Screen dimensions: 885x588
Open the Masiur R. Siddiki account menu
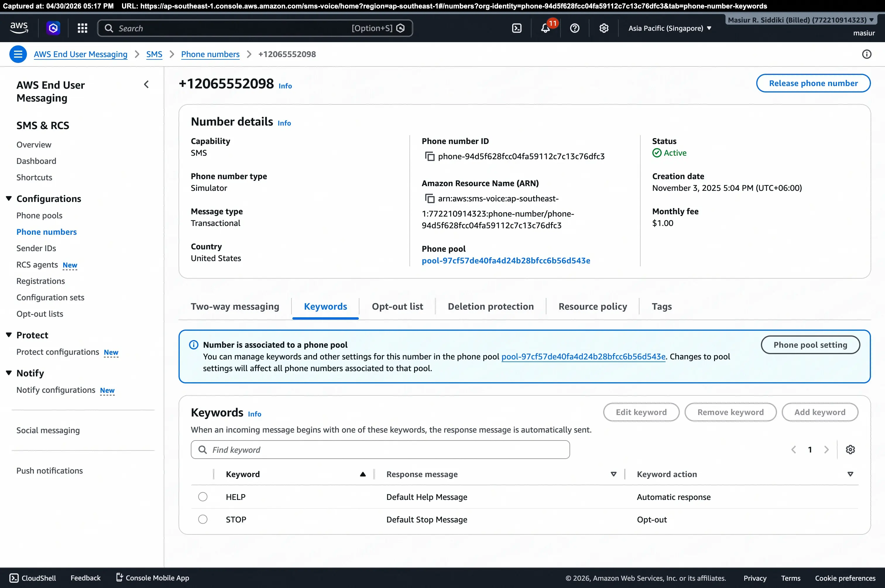(x=801, y=20)
